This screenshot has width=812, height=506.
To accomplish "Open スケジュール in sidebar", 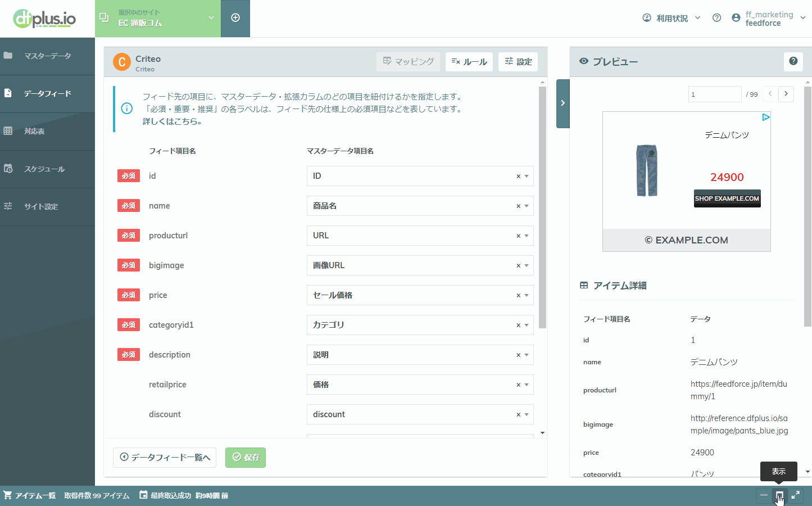I will [x=47, y=169].
